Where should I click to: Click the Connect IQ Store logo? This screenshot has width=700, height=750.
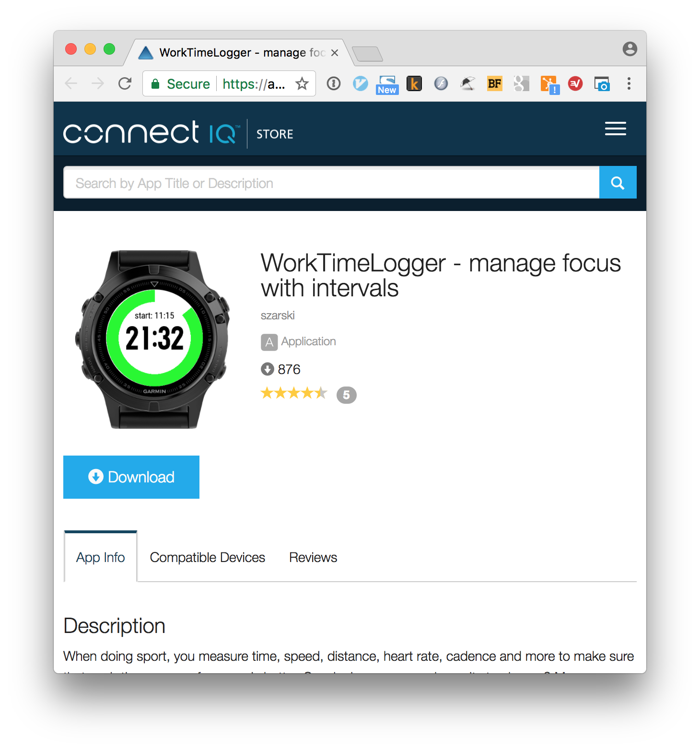(x=178, y=133)
